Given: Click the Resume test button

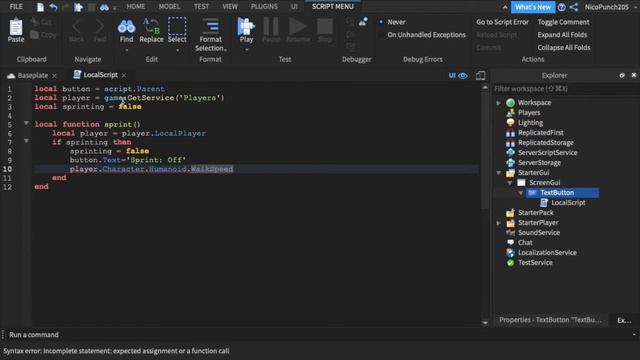Looking at the screenshot, I should (298, 27).
